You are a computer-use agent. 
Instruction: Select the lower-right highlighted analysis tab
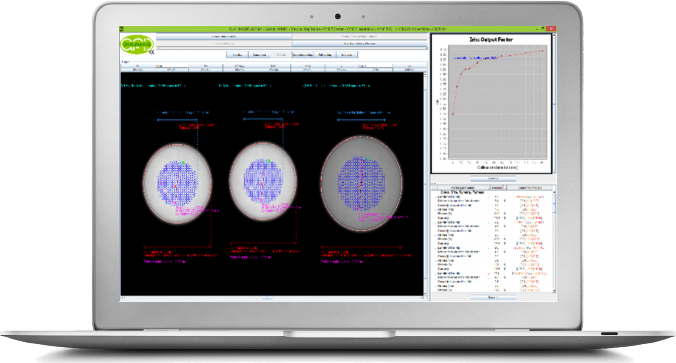point(360,44)
